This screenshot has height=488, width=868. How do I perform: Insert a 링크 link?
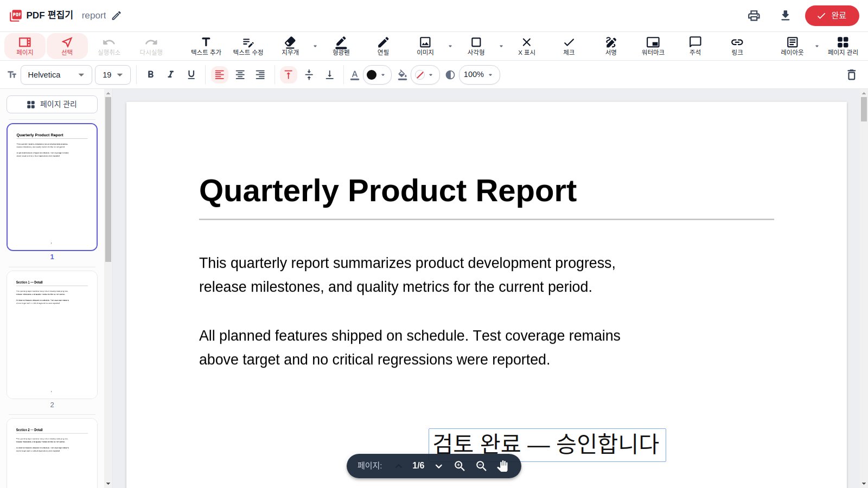[737, 46]
